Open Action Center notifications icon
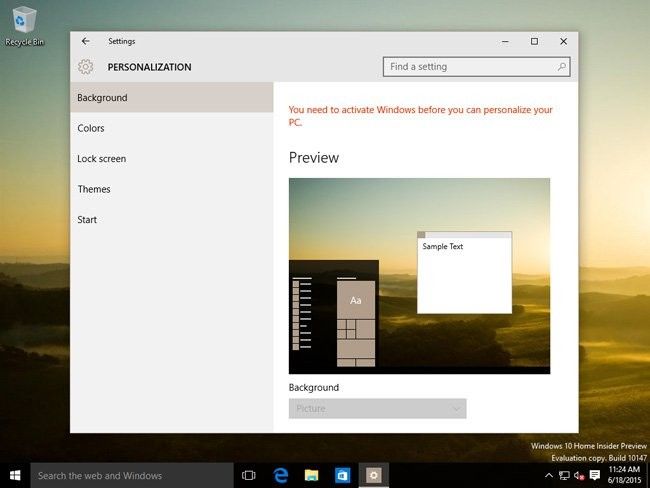The image size is (650, 488). tap(594, 475)
